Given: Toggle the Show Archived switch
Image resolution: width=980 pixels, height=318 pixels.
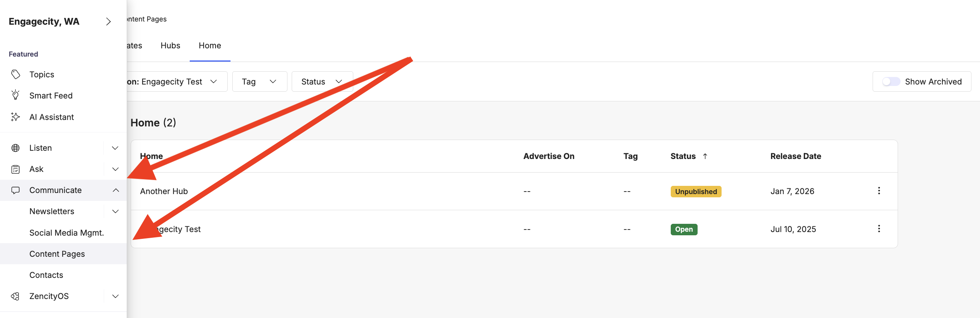Looking at the screenshot, I should coord(891,82).
